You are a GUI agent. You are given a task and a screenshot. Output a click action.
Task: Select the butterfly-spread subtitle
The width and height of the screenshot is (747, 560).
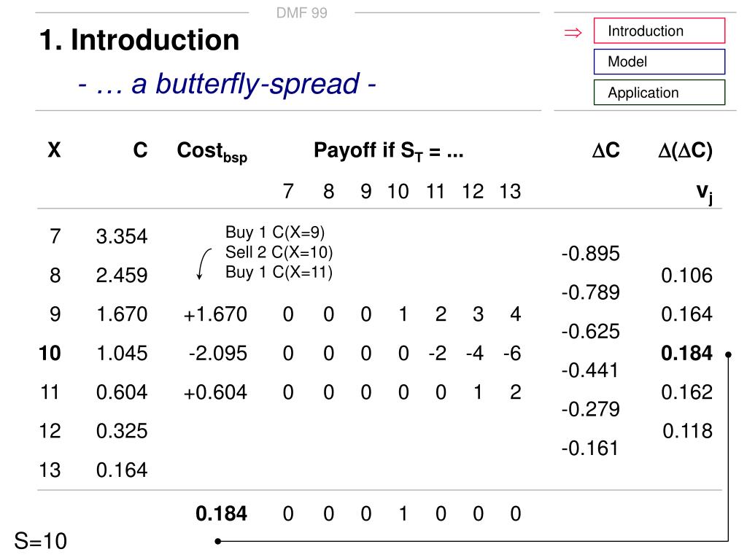tap(228, 84)
